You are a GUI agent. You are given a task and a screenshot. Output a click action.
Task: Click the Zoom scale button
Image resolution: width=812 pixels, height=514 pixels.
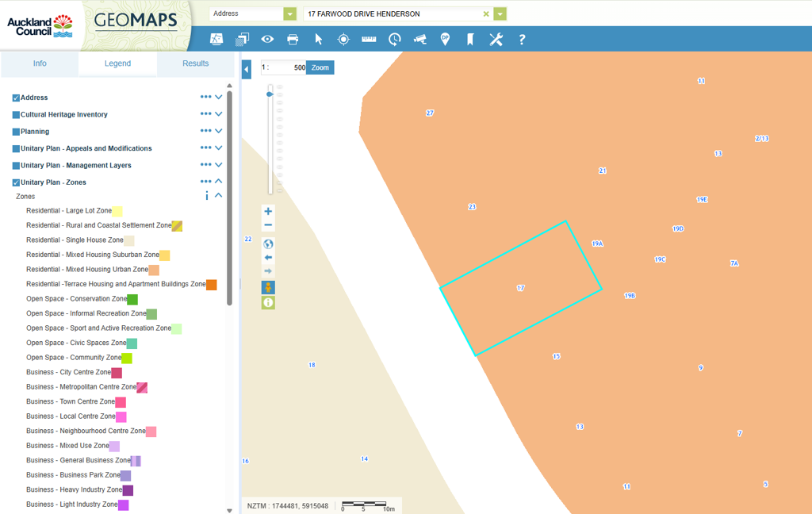(320, 67)
